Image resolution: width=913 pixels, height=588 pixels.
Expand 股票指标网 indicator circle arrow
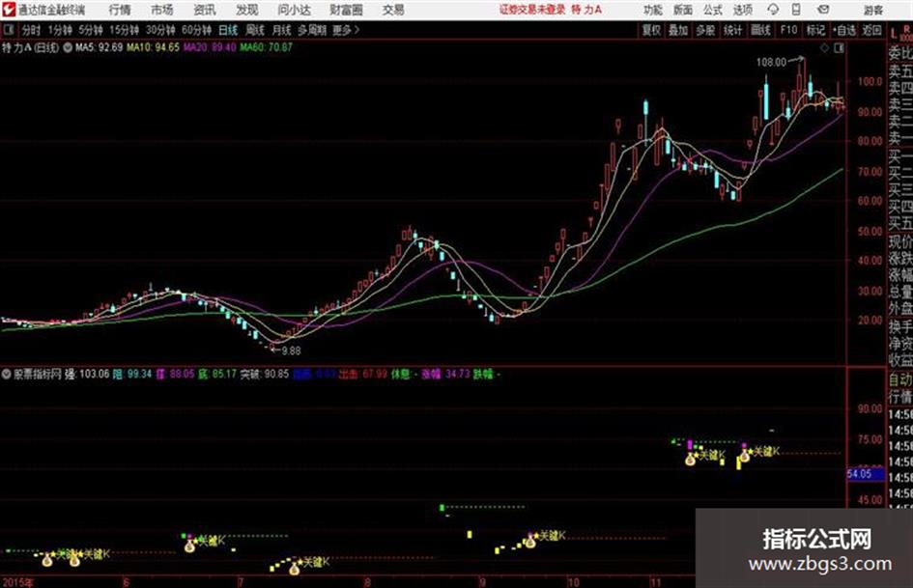click(7, 374)
